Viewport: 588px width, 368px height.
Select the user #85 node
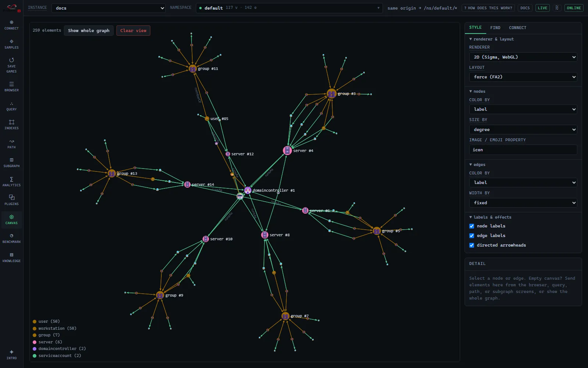207,118
